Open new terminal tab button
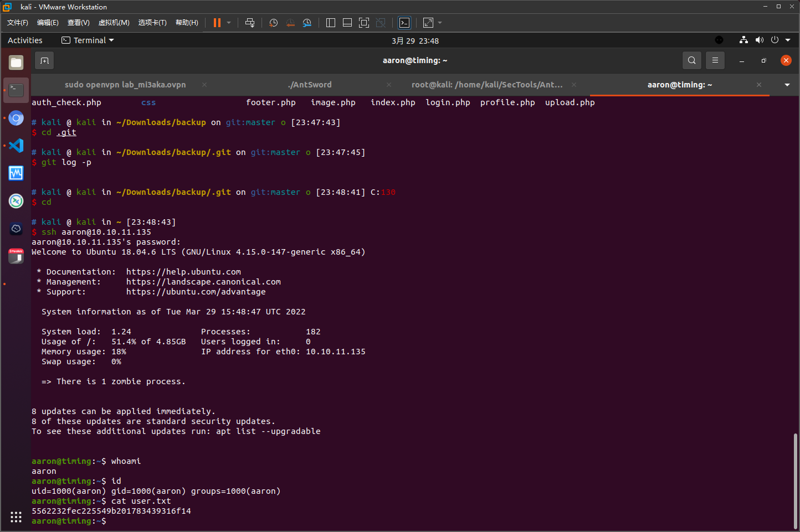The height and width of the screenshot is (532, 800). tap(44, 60)
